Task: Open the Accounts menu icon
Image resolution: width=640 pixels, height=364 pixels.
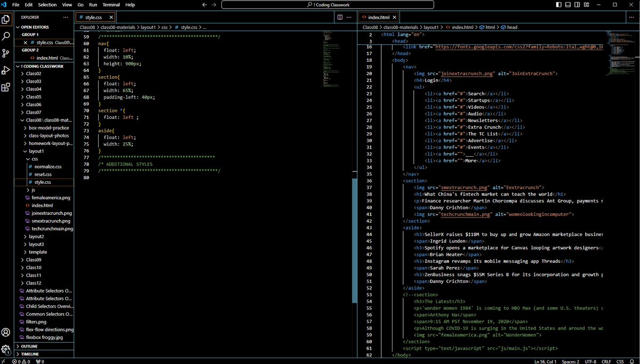Action: (6, 332)
